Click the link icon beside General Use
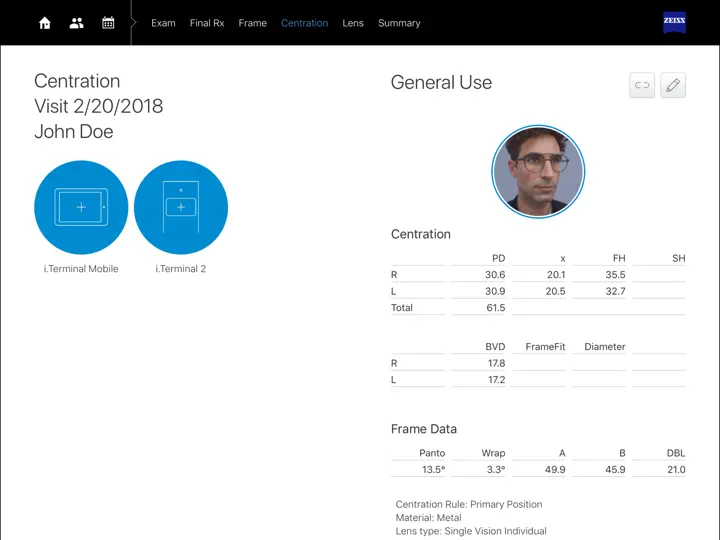Image resolution: width=720 pixels, height=540 pixels. (642, 85)
